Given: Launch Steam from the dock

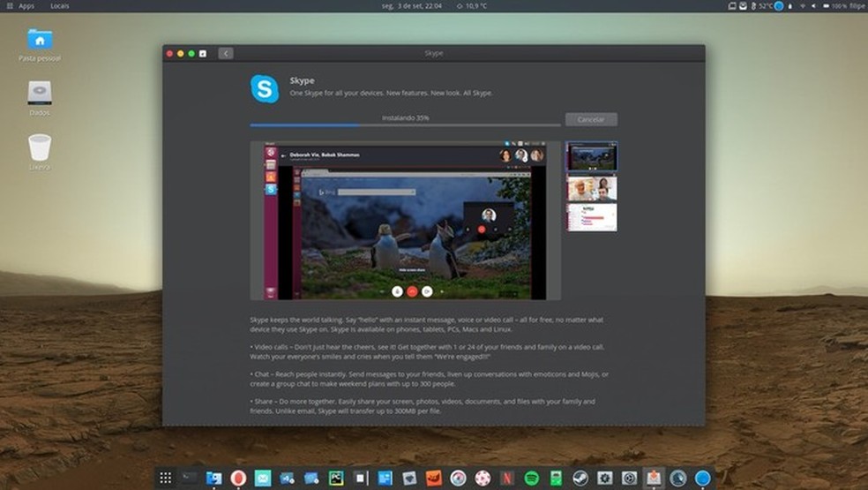Looking at the screenshot, I should coord(580,478).
